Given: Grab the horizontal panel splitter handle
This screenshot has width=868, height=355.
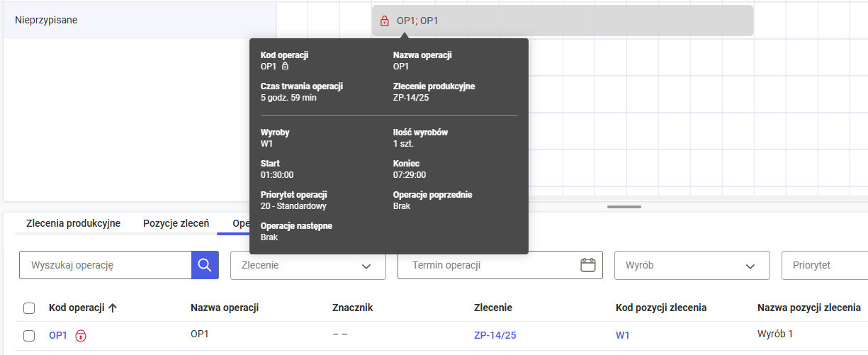Looking at the screenshot, I should (624, 207).
